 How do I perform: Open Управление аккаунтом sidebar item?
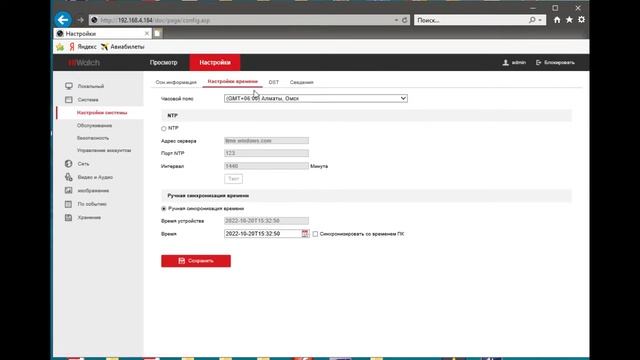tap(104, 151)
